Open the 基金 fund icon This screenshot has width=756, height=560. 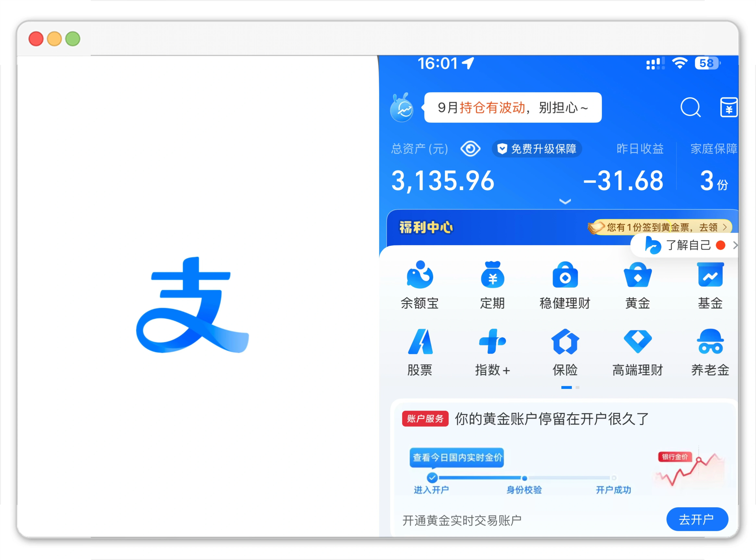(x=710, y=274)
